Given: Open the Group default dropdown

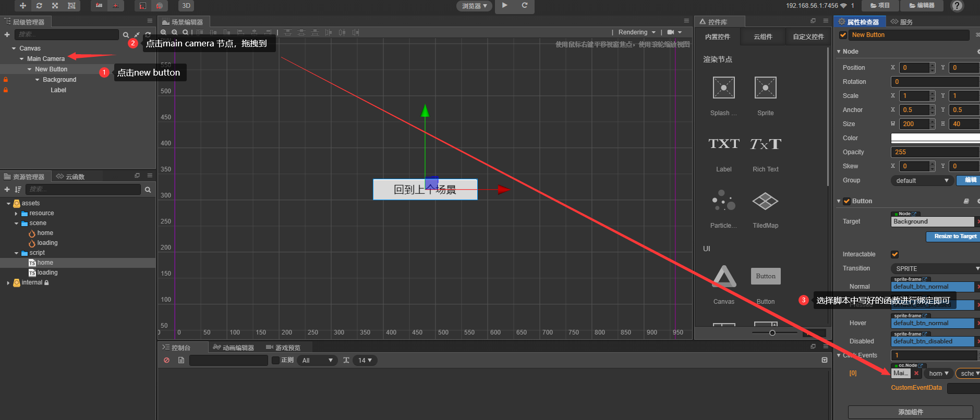Looking at the screenshot, I should coord(922,181).
